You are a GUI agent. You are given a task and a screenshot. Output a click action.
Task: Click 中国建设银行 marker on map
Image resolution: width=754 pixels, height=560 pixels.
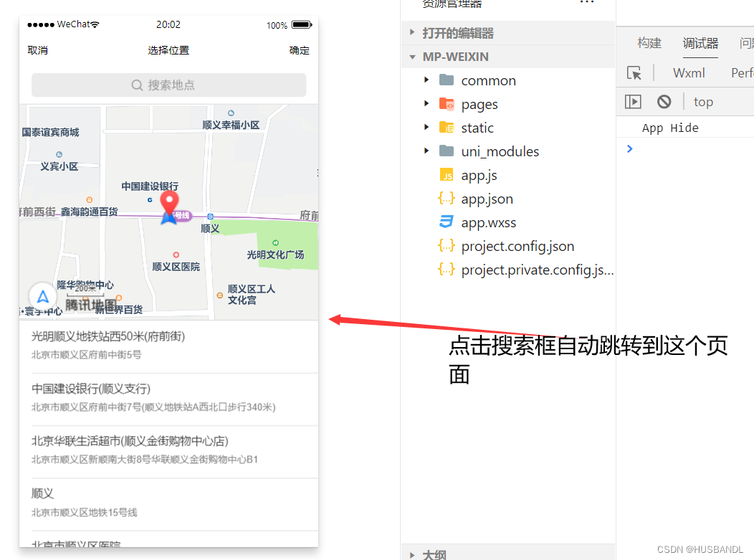[x=150, y=199]
